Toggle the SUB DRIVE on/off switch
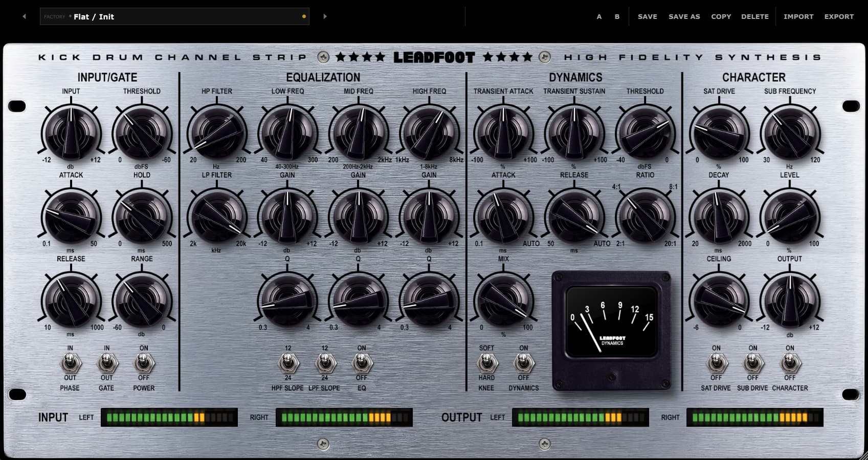868x460 pixels. click(753, 363)
